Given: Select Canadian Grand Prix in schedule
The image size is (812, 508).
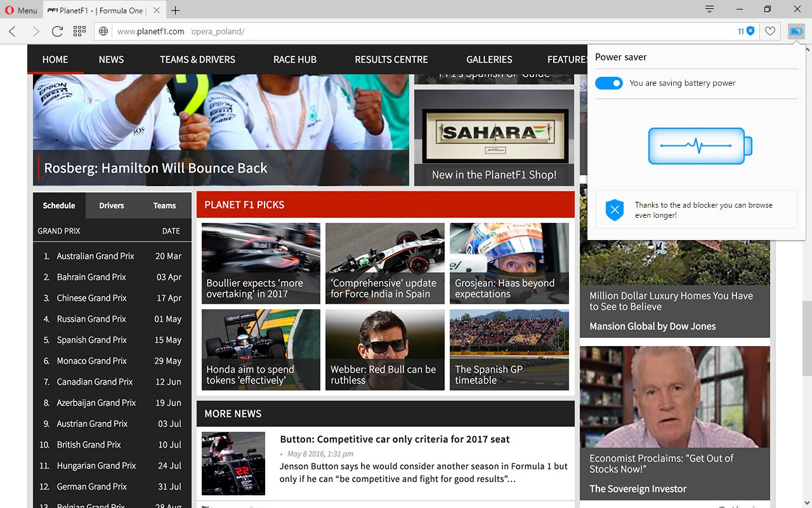Looking at the screenshot, I should (x=112, y=382).
